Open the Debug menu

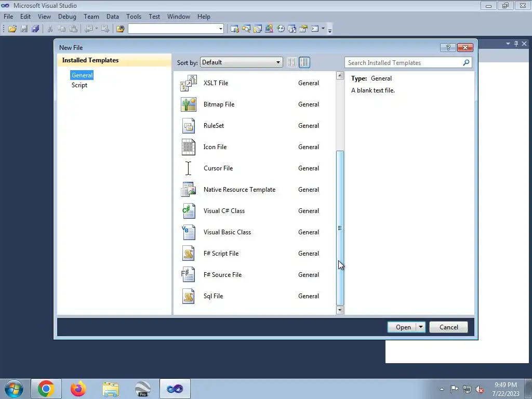pos(67,17)
